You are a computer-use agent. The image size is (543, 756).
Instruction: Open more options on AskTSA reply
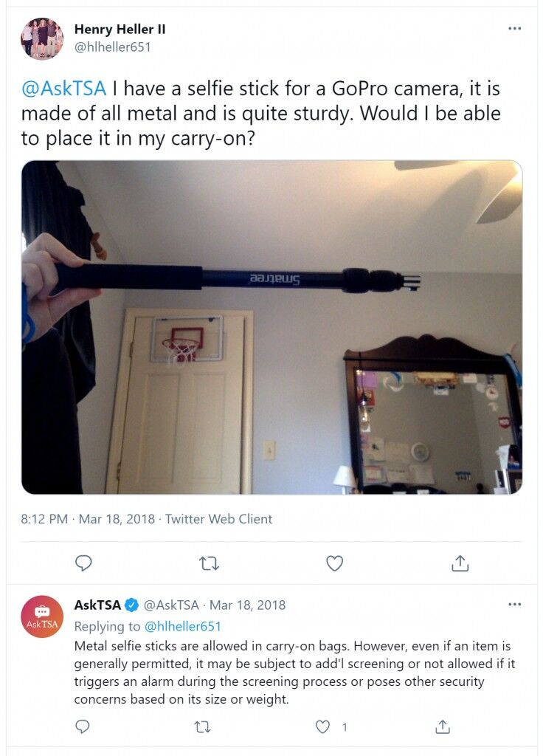[x=514, y=604]
